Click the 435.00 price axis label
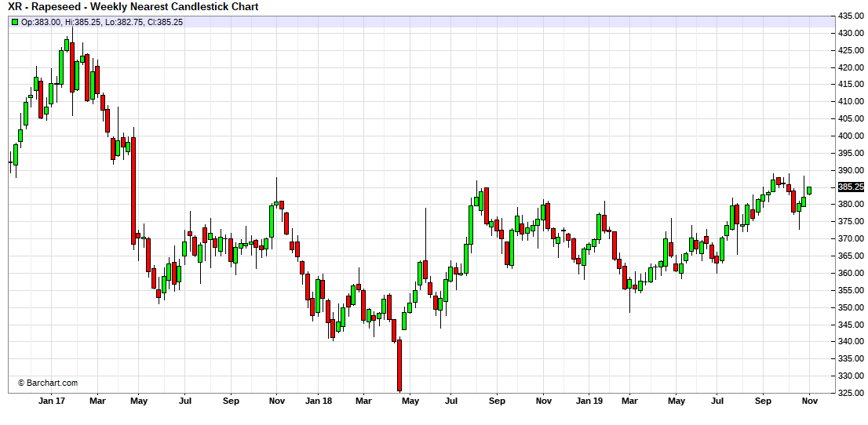Image resolution: width=868 pixels, height=425 pixels. coord(852,16)
